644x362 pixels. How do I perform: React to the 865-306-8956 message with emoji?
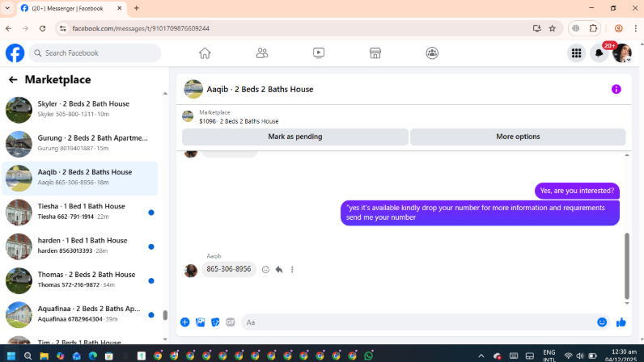click(265, 270)
